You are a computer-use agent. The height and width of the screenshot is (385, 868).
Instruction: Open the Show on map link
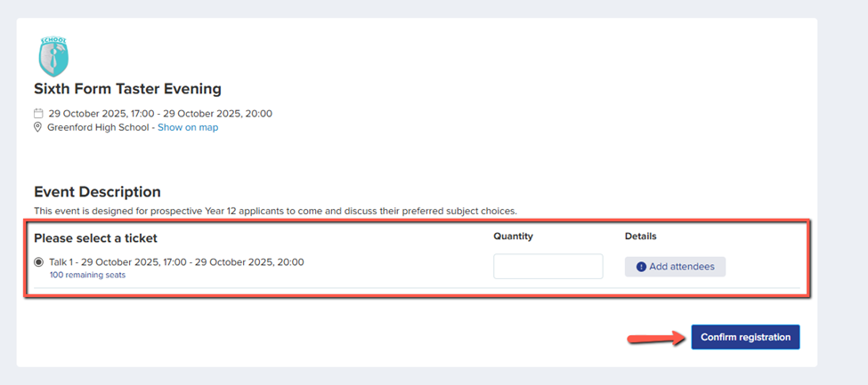click(188, 127)
